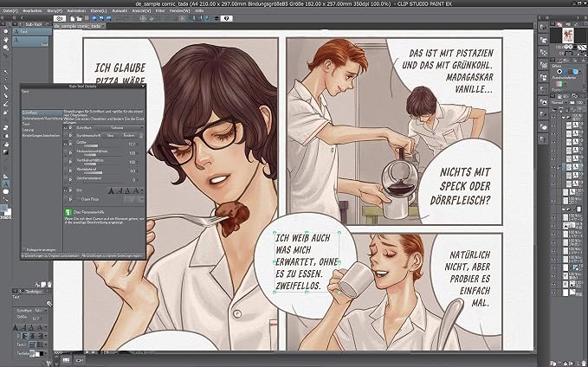Select the Fill bucket tool
Screen dimensions: 588x367
point(5,144)
